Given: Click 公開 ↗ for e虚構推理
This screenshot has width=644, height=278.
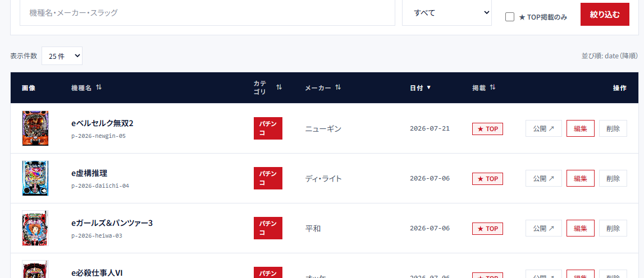Looking at the screenshot, I should [543, 178].
